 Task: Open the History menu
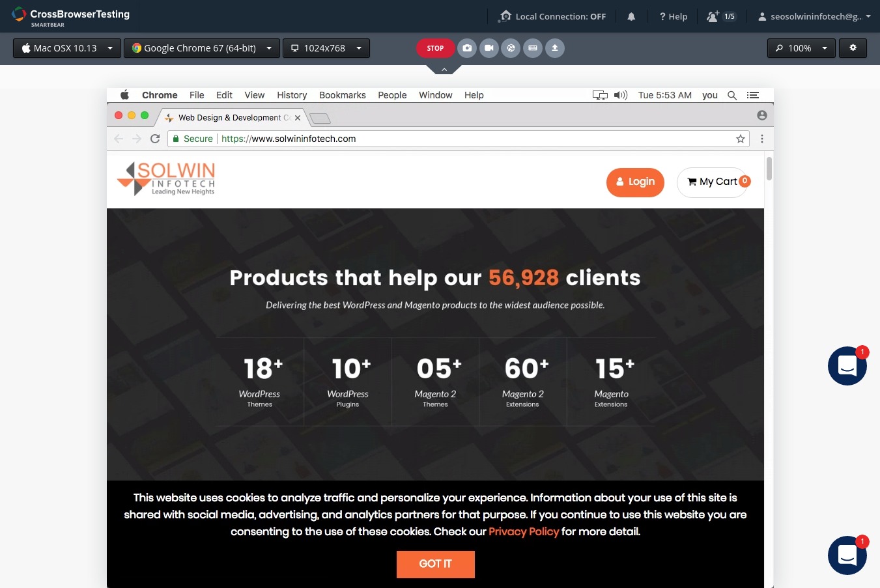(292, 95)
